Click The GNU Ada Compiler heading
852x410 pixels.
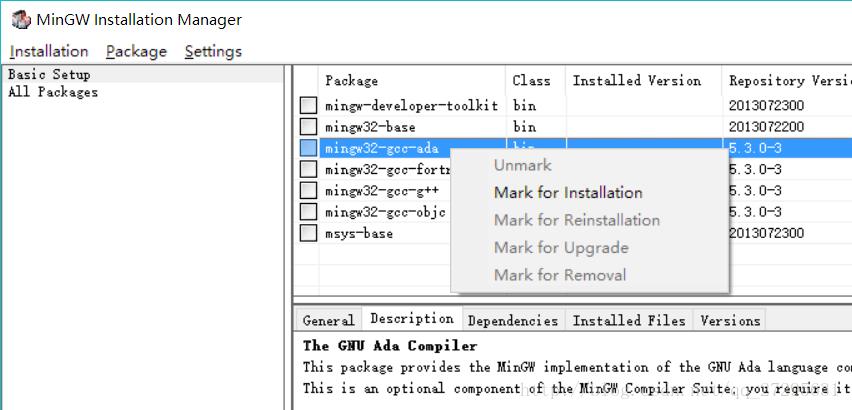click(x=390, y=346)
